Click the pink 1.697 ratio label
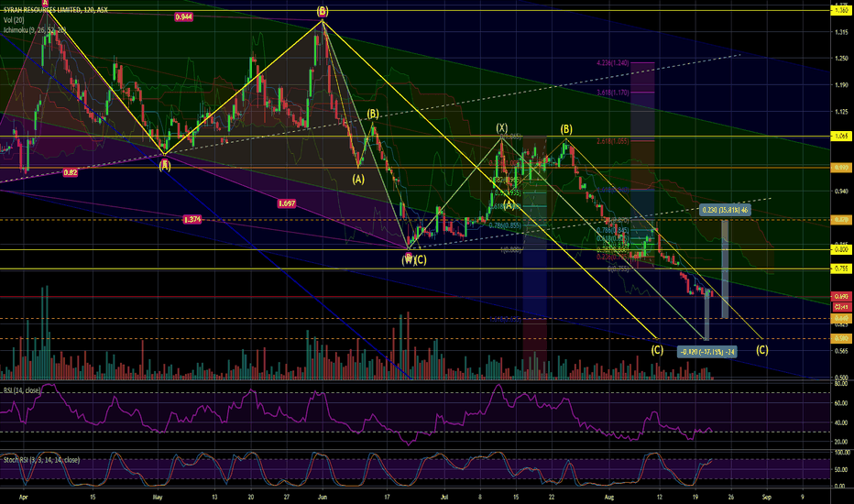The width and height of the screenshot is (854, 504). (x=287, y=203)
